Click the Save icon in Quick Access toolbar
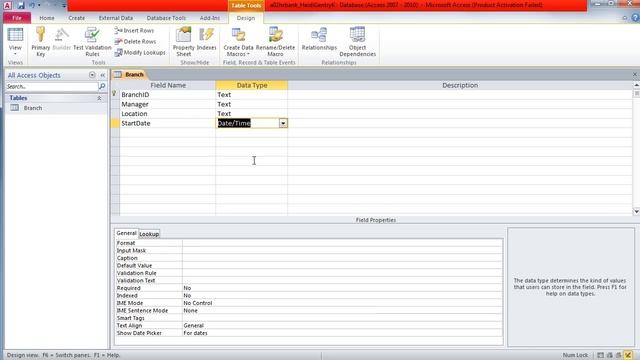Viewport: 640px width, 360px height. coord(20,5)
